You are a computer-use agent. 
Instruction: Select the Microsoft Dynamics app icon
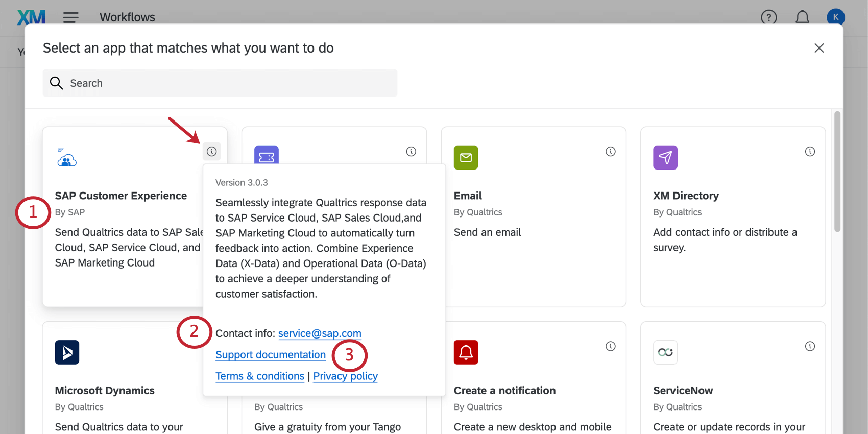[x=67, y=352]
